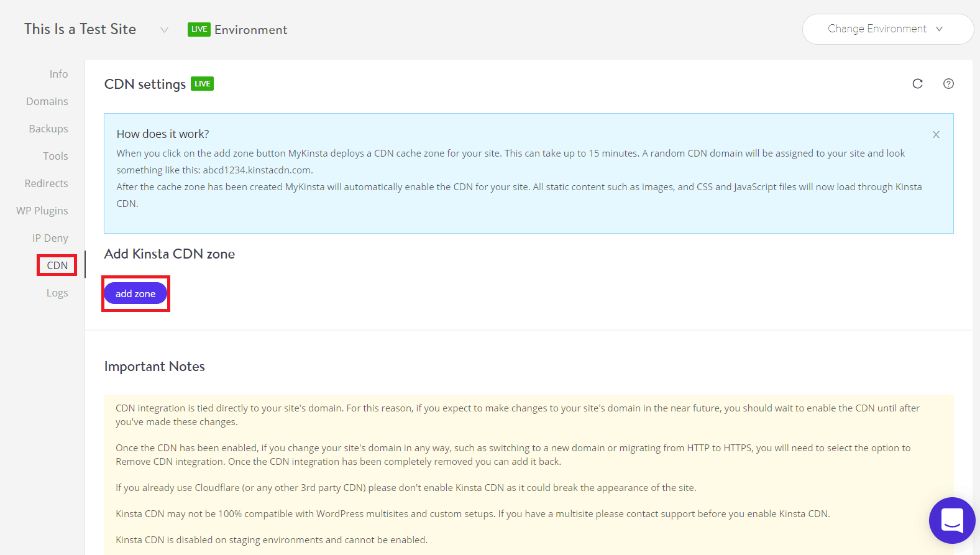
Task: Open the Backups section
Action: click(48, 129)
